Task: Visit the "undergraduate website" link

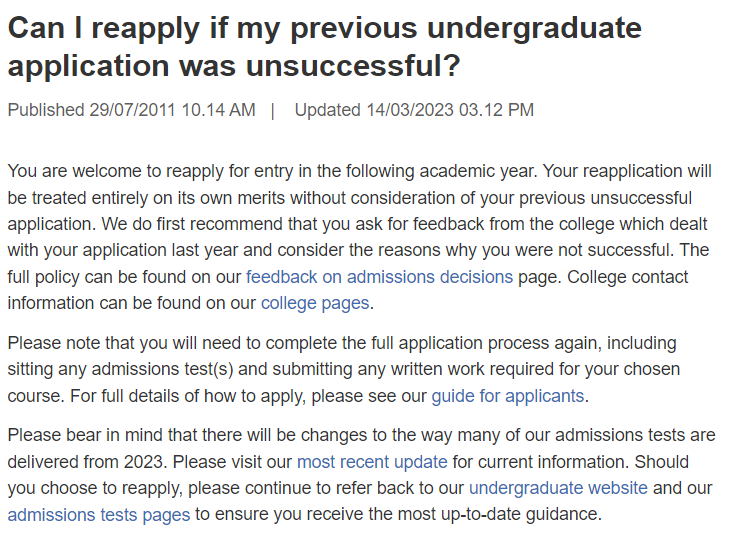Action: 558,488
